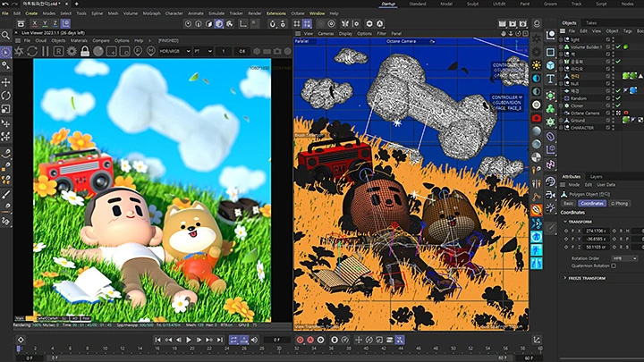Toggle the coordinate system button next to Z
644x362 pixels.
[65, 24]
